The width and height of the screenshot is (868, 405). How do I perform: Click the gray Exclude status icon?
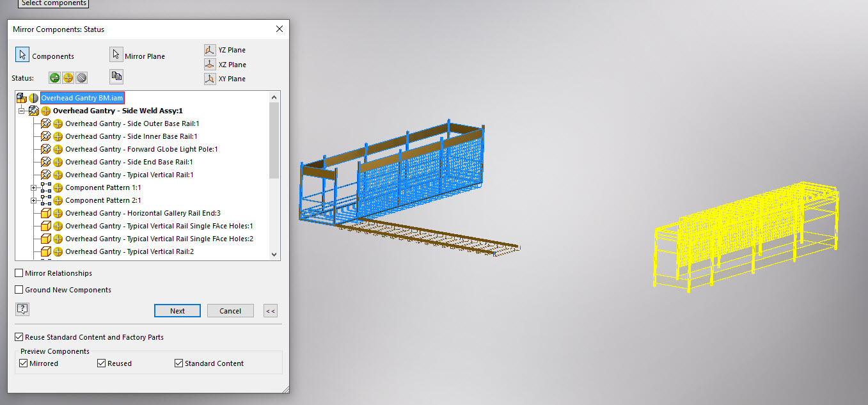tap(80, 77)
